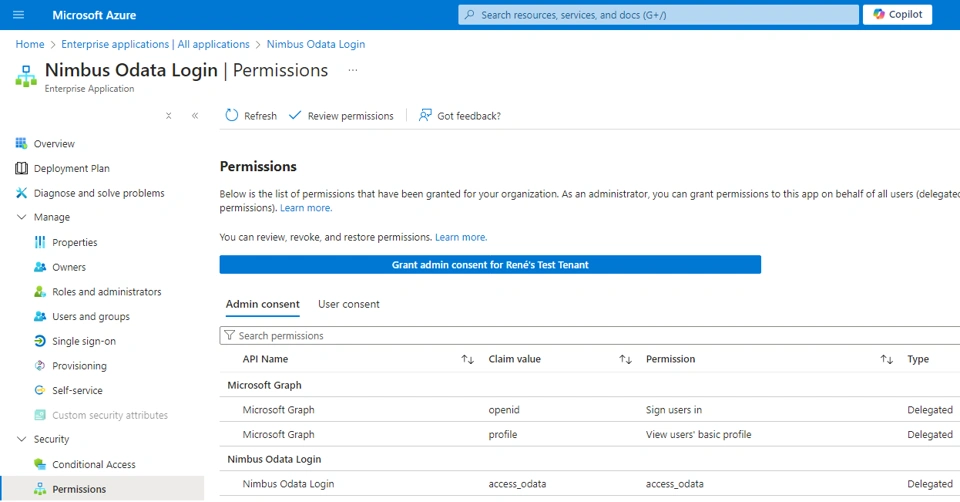The width and height of the screenshot is (960, 502).
Task: Open Roles and administrators icon
Action: click(x=40, y=292)
